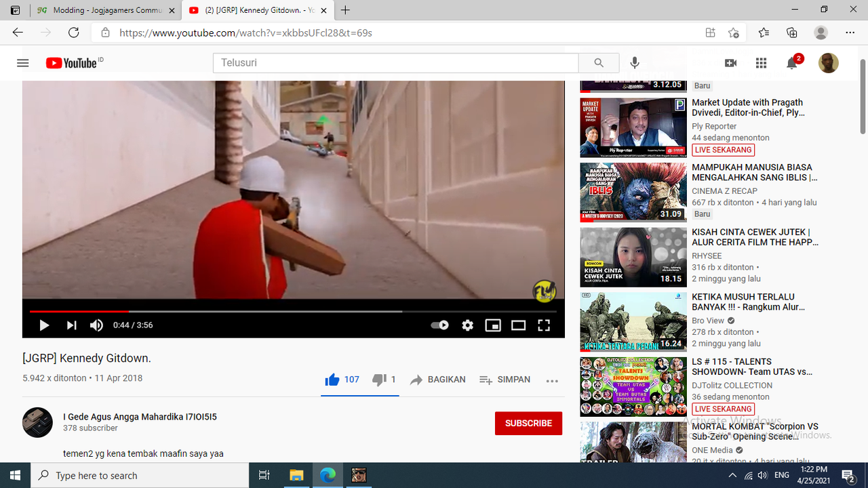Go back in browser
The height and width of the screenshot is (488, 868).
pyautogui.click(x=18, y=33)
